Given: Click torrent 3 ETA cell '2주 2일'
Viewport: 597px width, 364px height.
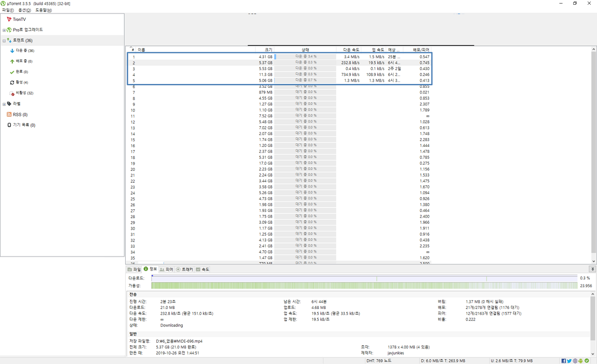Looking at the screenshot, I should click(394, 69).
